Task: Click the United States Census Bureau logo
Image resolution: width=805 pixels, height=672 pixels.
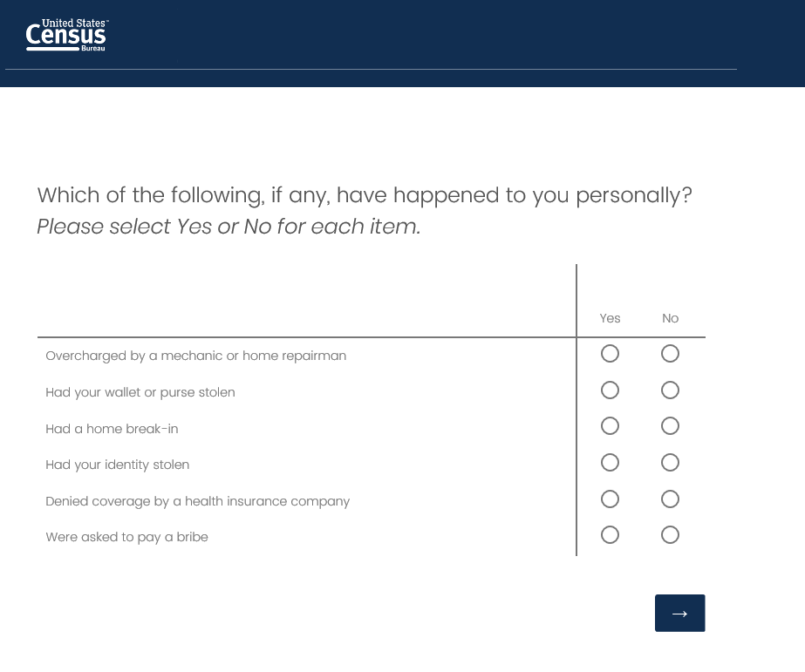Action: 66,35
